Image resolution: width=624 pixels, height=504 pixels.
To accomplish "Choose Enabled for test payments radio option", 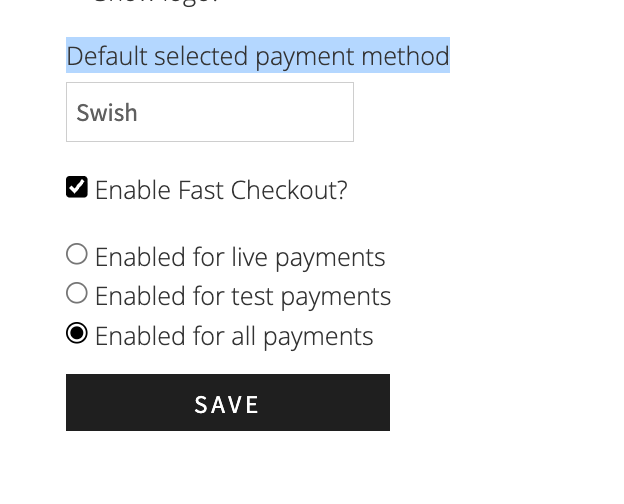I will [77, 293].
